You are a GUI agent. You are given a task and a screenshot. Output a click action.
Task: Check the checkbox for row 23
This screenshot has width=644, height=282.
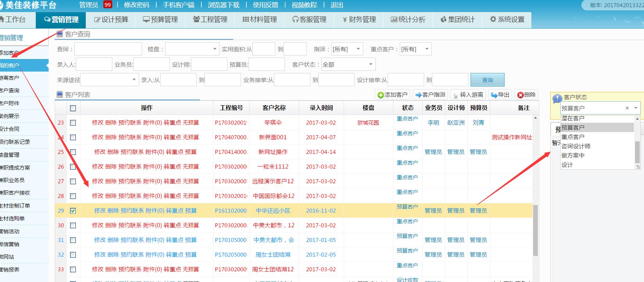(73, 123)
